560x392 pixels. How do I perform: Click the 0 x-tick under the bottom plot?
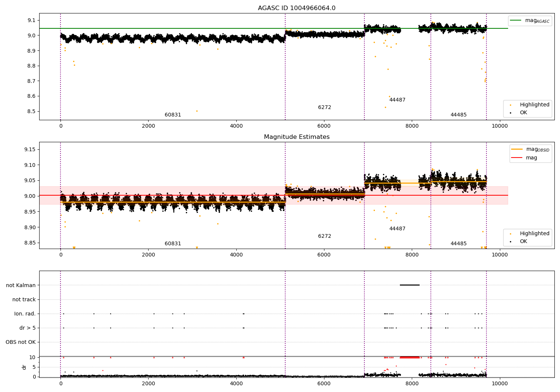point(60,384)
